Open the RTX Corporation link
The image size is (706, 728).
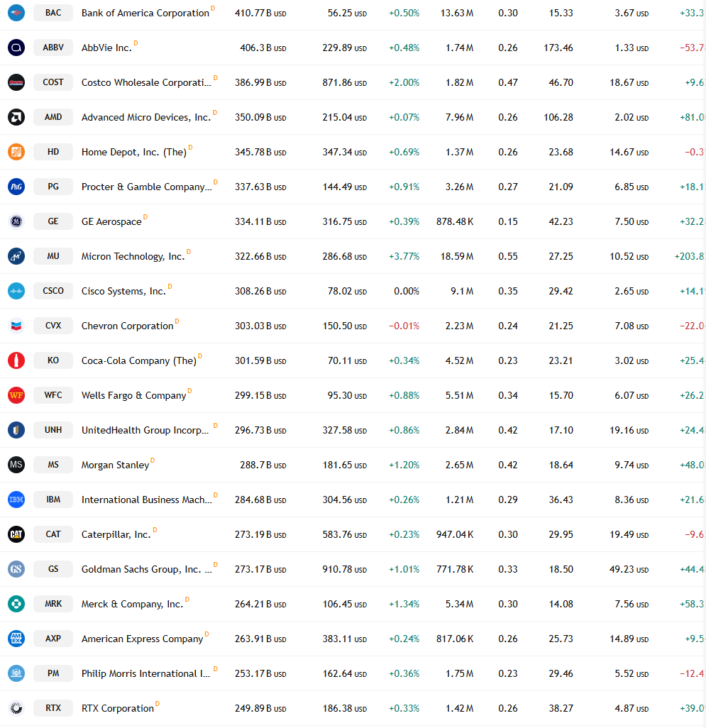(x=118, y=709)
